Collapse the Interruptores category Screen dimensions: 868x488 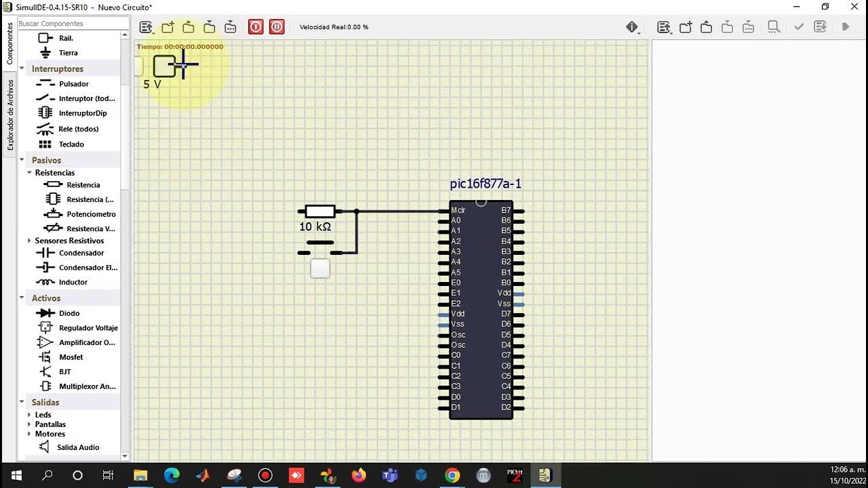pyautogui.click(x=22, y=68)
